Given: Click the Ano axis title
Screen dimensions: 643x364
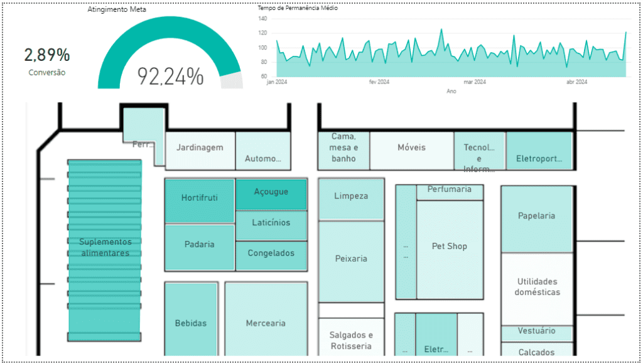Looking at the screenshot, I should tap(451, 92).
